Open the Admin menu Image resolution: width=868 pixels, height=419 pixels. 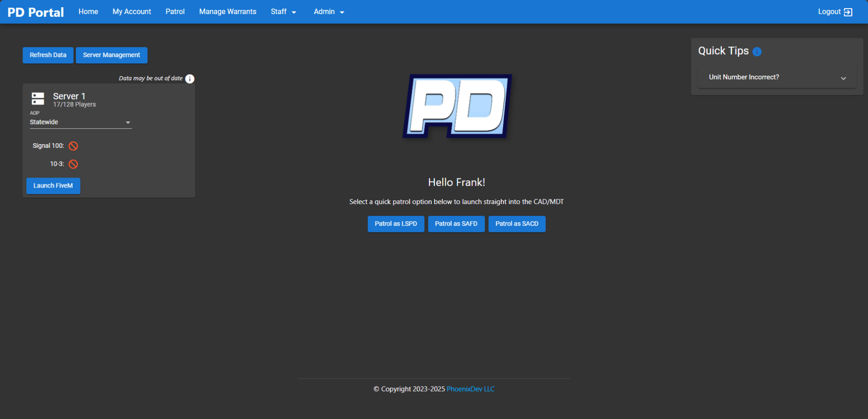click(328, 11)
